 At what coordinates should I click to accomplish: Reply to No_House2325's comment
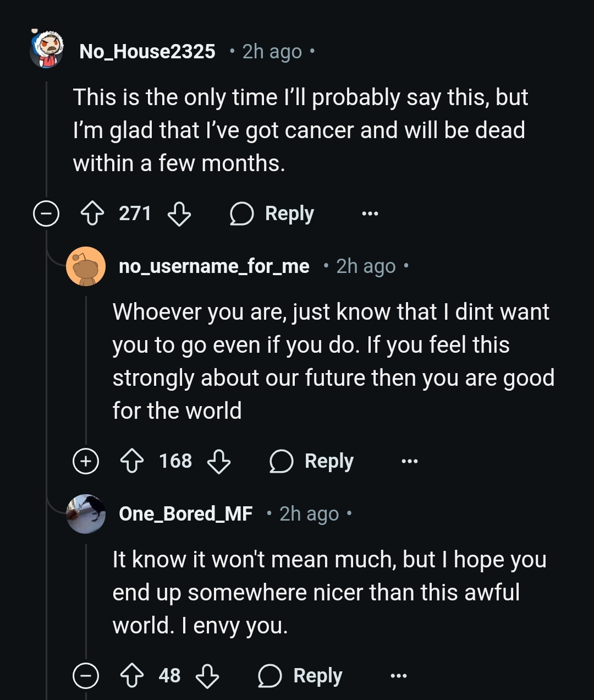click(272, 214)
